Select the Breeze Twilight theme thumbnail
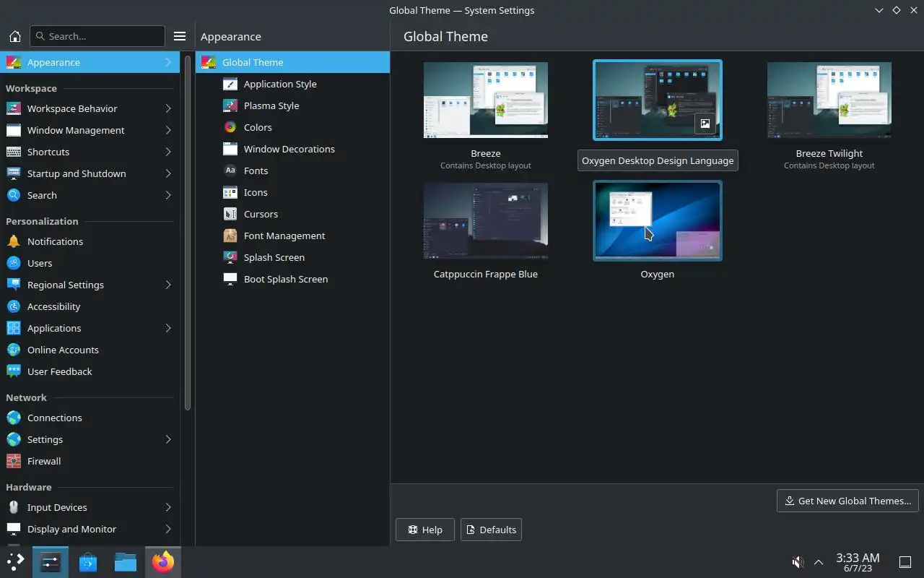The image size is (924, 578). pyautogui.click(x=829, y=100)
